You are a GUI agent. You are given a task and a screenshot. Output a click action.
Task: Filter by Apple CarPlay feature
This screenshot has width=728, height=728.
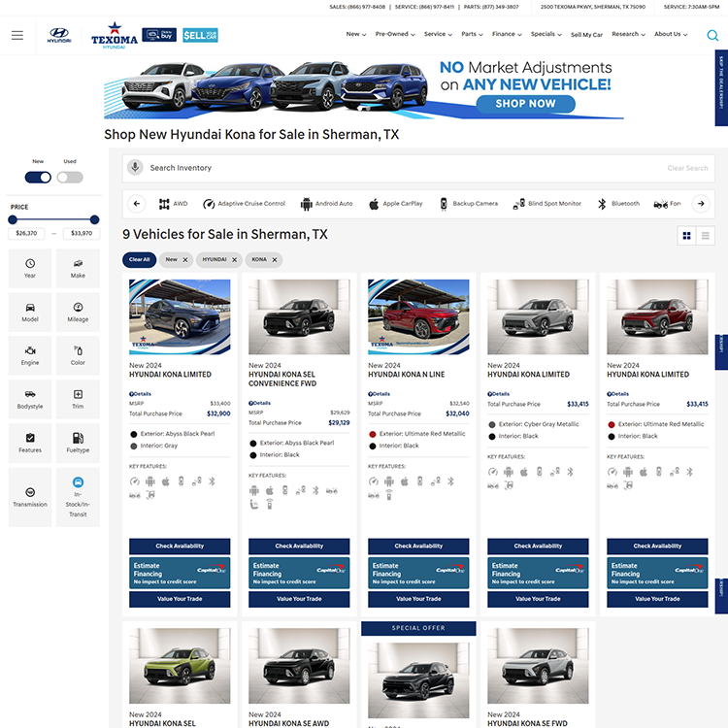coord(396,204)
